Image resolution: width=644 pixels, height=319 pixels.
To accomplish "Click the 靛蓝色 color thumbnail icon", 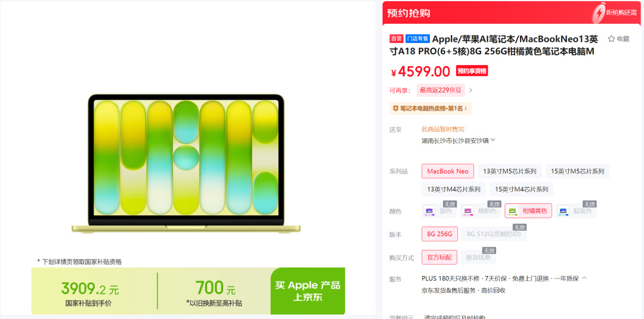I will 563,211.
